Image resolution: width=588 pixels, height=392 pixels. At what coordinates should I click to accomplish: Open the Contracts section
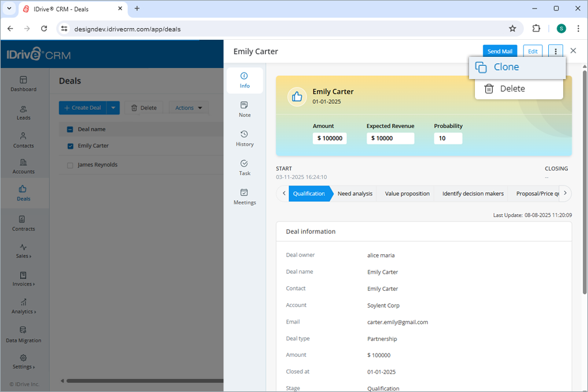tap(24, 225)
